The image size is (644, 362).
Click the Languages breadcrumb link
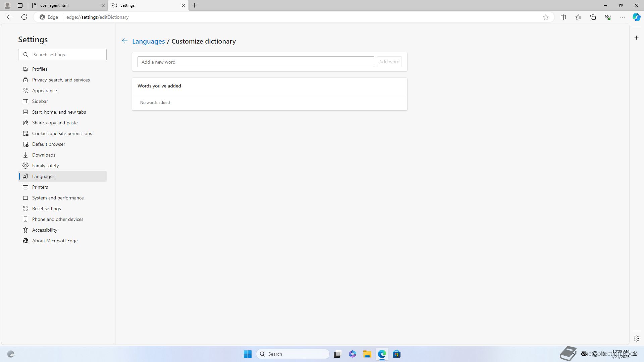click(148, 41)
